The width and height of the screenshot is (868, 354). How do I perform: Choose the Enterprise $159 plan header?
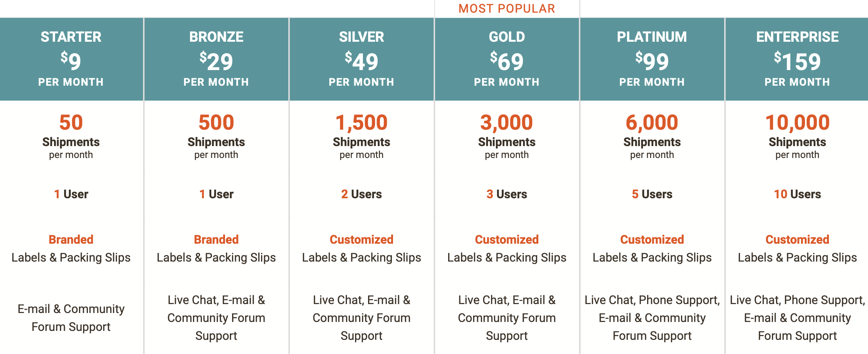797,59
